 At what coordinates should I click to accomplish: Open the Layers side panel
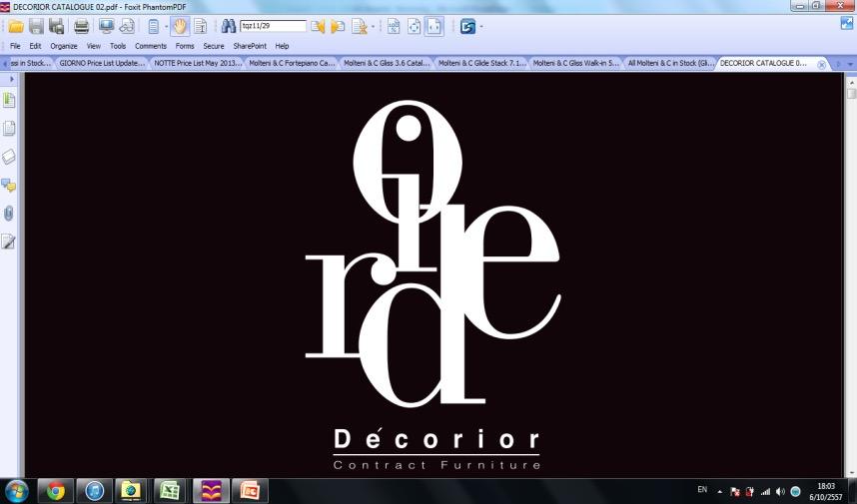click(9, 157)
